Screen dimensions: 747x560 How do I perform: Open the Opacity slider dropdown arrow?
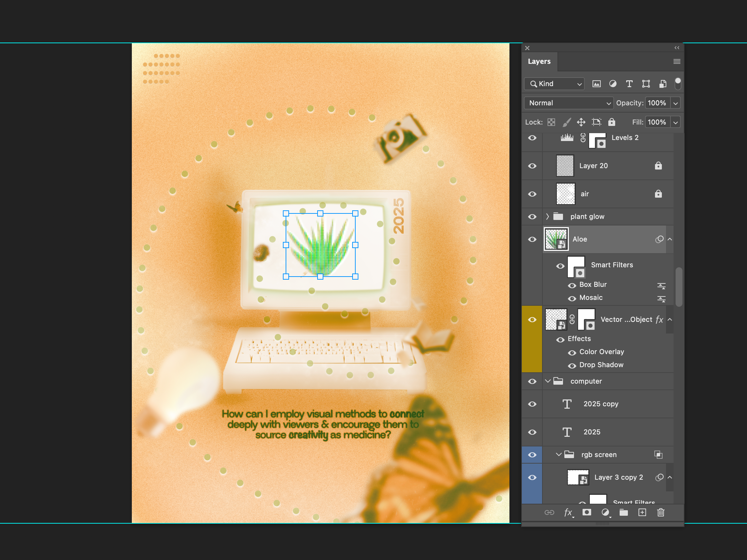[x=676, y=103]
